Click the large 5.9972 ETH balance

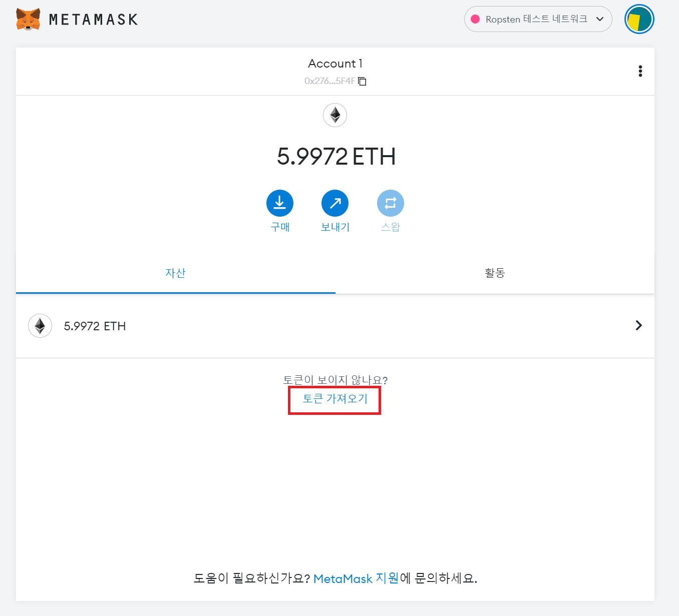click(x=336, y=157)
